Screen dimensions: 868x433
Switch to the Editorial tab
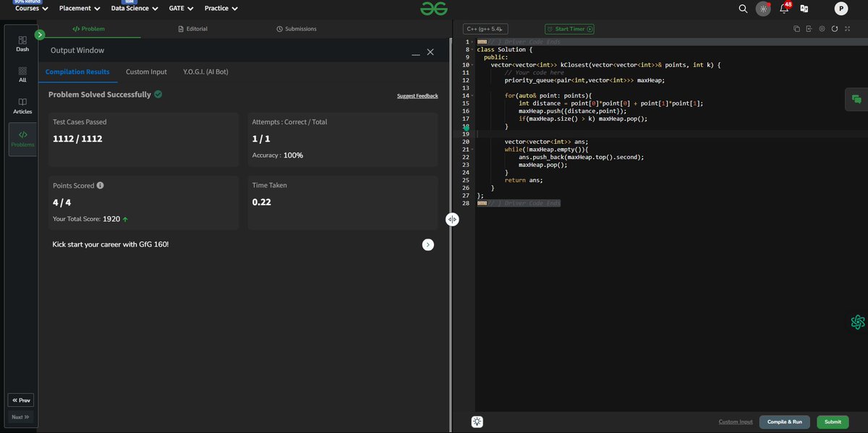192,29
